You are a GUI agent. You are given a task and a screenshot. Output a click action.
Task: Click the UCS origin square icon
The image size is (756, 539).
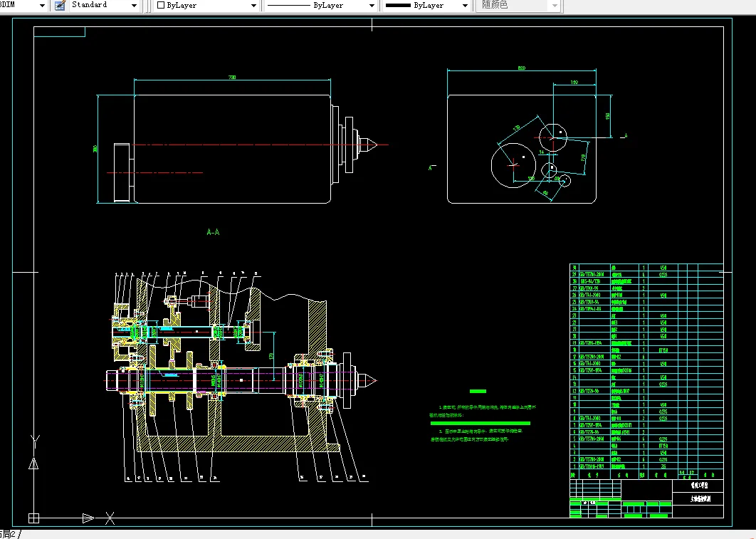[x=33, y=518]
